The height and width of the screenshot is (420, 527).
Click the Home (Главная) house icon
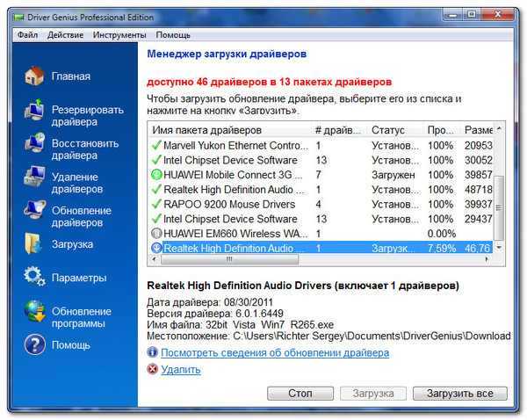pyautogui.click(x=33, y=76)
